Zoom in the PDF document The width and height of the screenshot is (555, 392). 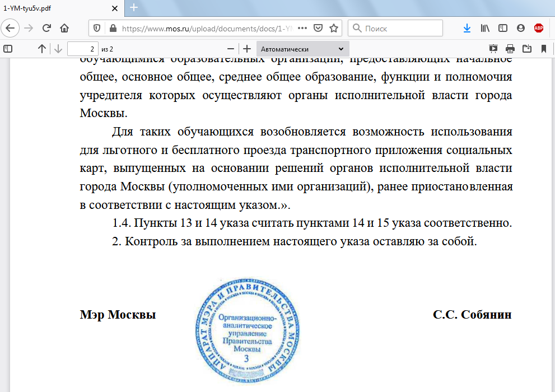click(247, 49)
